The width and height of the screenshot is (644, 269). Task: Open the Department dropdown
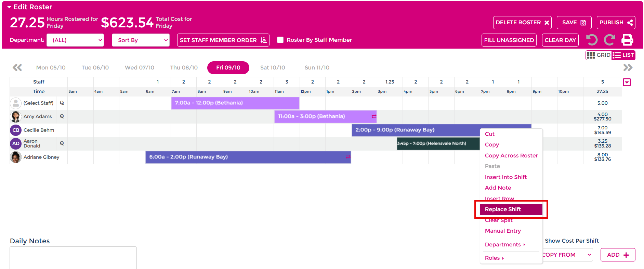click(x=75, y=40)
